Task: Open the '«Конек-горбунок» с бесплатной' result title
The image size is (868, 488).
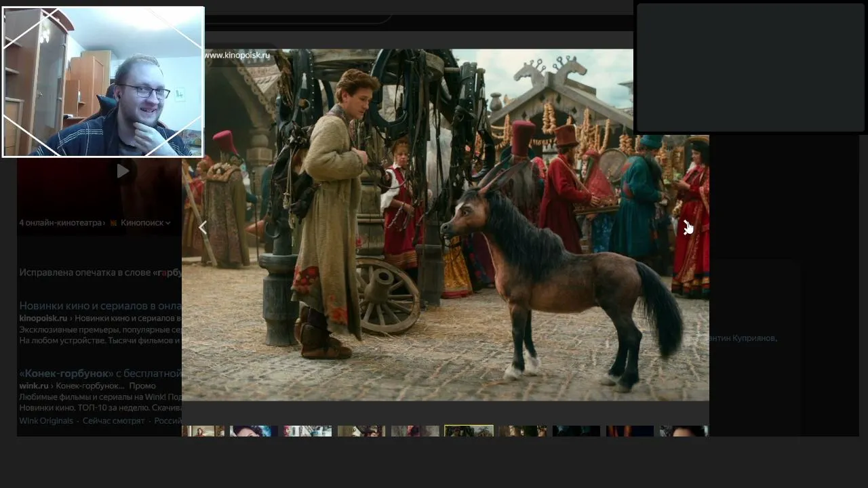Action: tap(100, 373)
